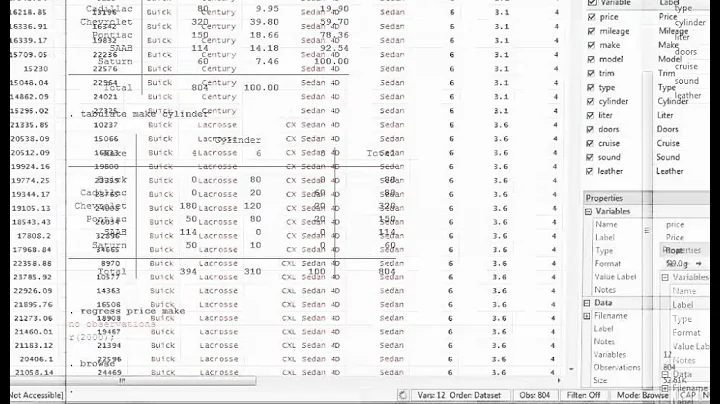
Task: Expand the Filename row in Properties
Action: 587,316
